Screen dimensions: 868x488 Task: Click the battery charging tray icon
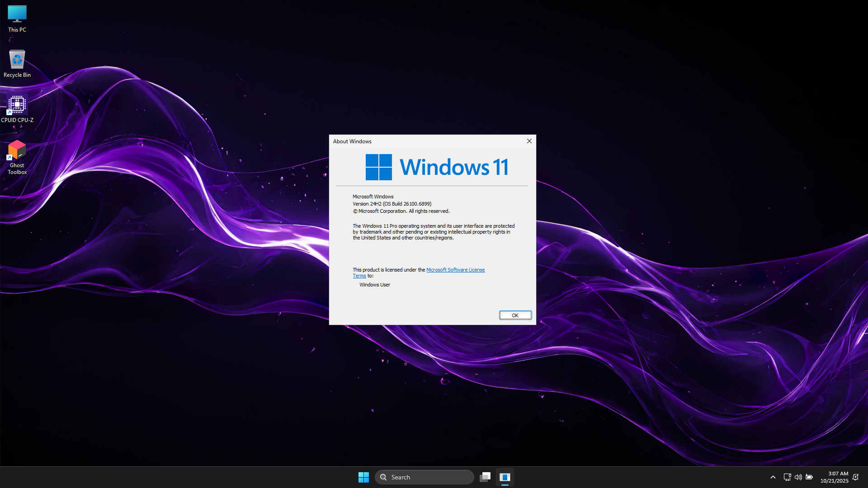(809, 477)
